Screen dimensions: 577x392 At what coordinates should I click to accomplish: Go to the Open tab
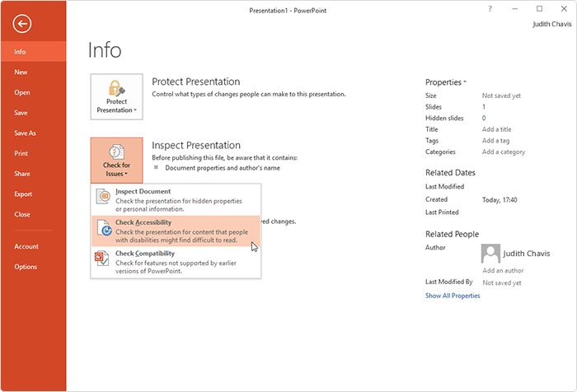[34, 92]
